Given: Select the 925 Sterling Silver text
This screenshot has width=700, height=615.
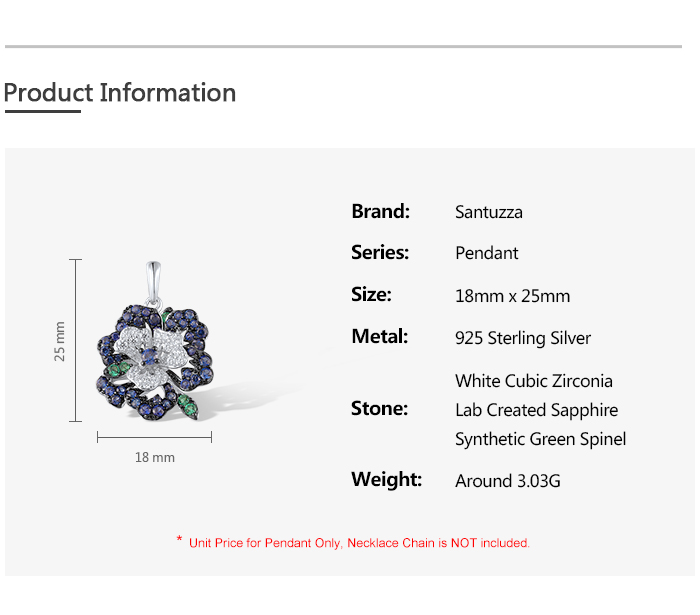Looking at the screenshot, I should pos(522,338).
